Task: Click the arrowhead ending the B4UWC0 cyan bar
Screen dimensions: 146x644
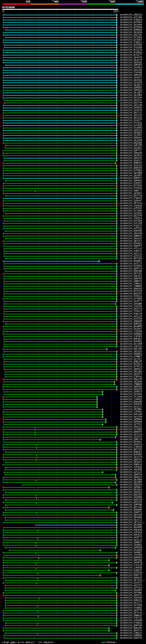Action: (99, 261)
